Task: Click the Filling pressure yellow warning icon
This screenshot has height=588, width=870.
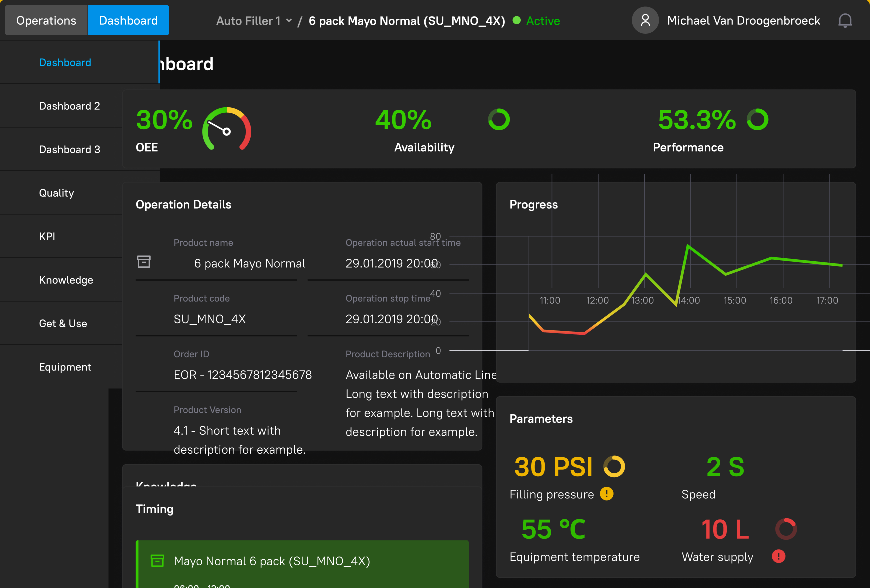Action: click(x=606, y=494)
